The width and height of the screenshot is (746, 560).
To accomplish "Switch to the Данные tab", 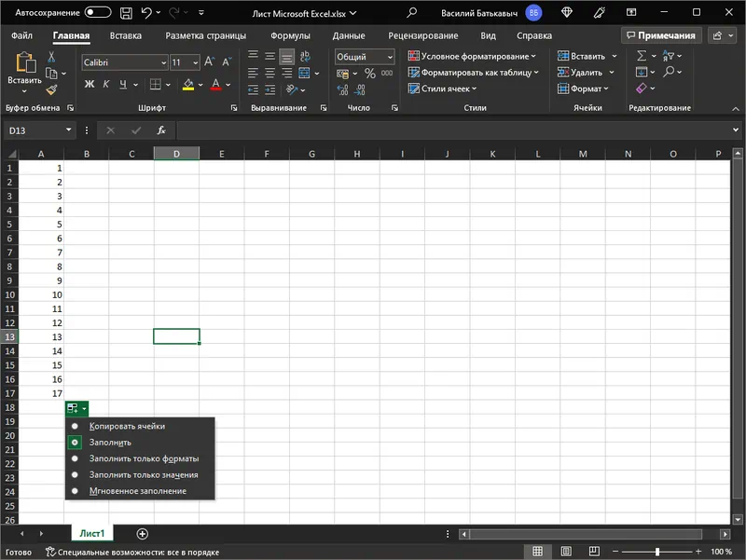I will (349, 35).
